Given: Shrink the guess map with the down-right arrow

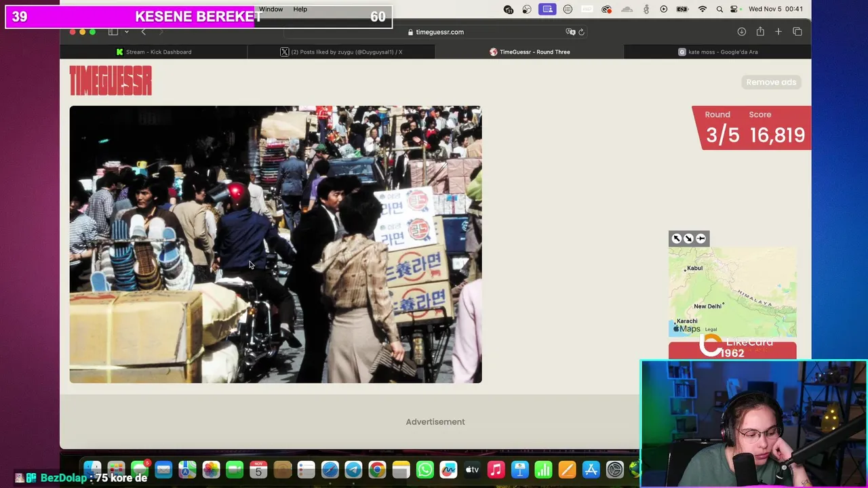Looking at the screenshot, I should pos(688,239).
